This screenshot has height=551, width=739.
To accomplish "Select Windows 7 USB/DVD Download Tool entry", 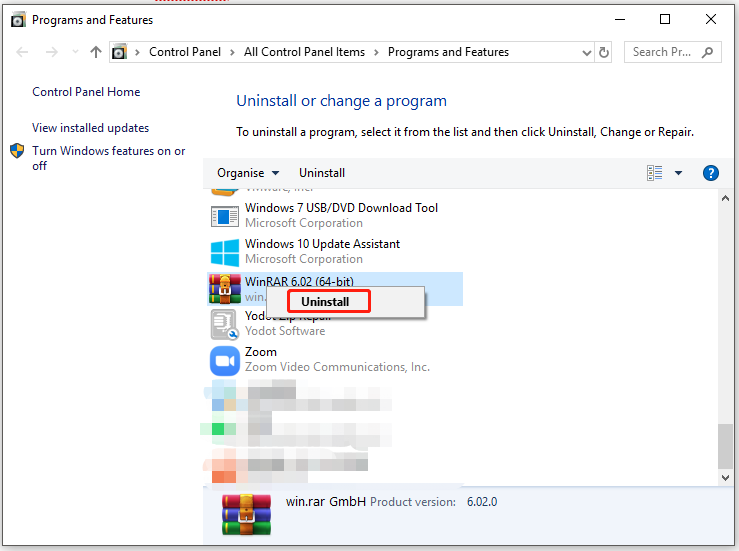I will coord(335,216).
